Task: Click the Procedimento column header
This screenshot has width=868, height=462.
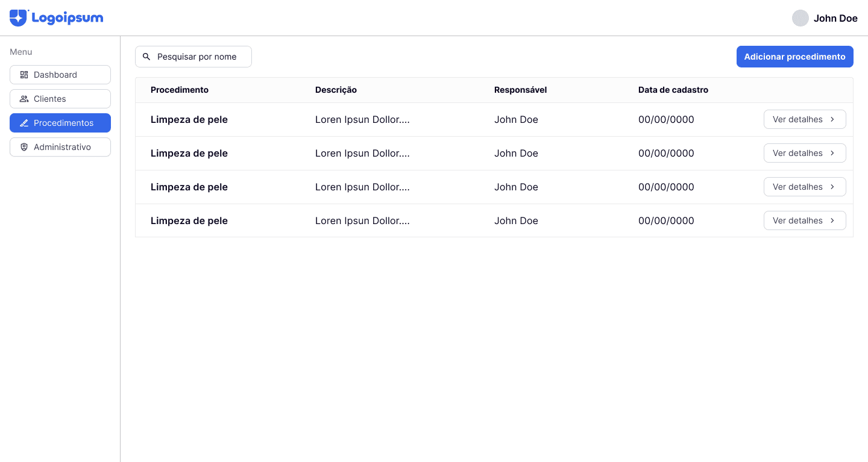Action: coord(180,90)
